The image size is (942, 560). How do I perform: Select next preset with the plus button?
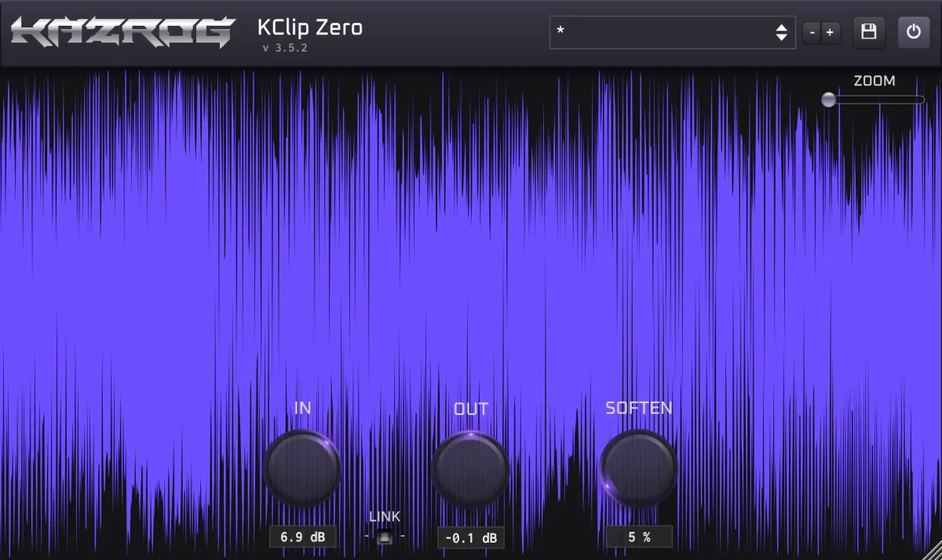(829, 33)
